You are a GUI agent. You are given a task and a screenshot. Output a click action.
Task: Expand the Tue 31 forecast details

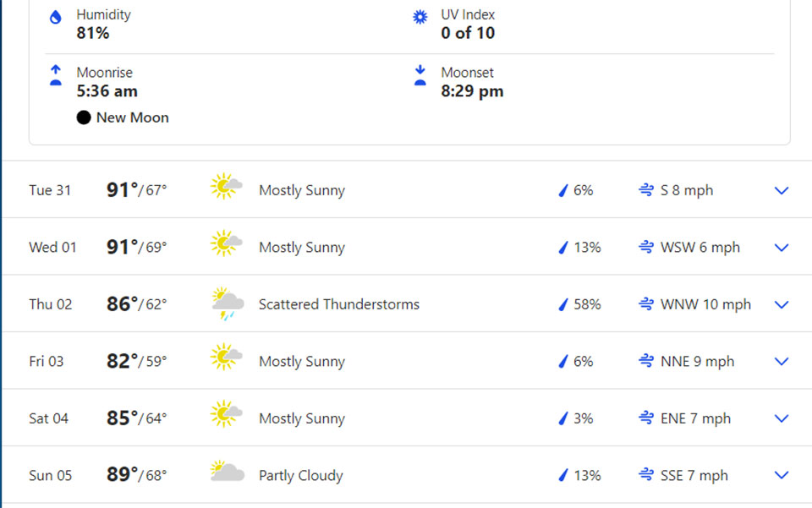(x=782, y=190)
